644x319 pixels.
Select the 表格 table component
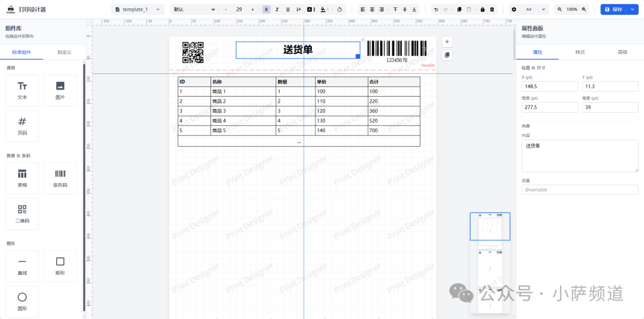[x=22, y=178]
